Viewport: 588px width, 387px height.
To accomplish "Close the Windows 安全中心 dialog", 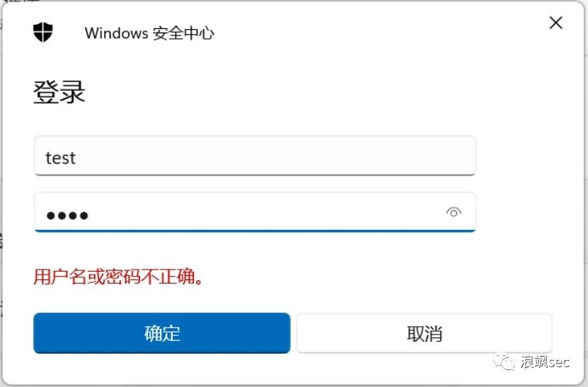I will (x=555, y=23).
